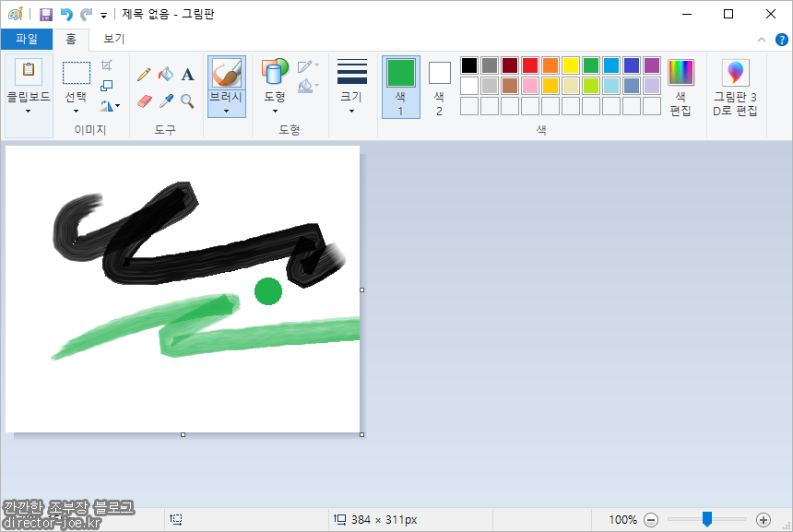Click the selection size icon in the status bar

176,519
